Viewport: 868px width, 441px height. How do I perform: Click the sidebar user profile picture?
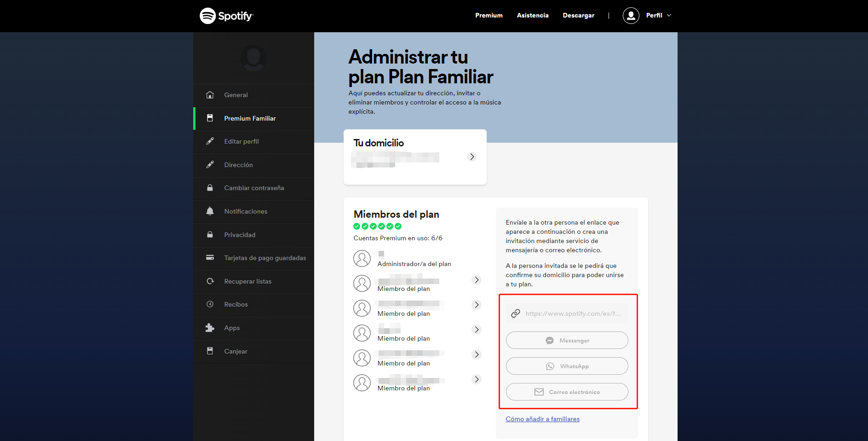click(253, 58)
